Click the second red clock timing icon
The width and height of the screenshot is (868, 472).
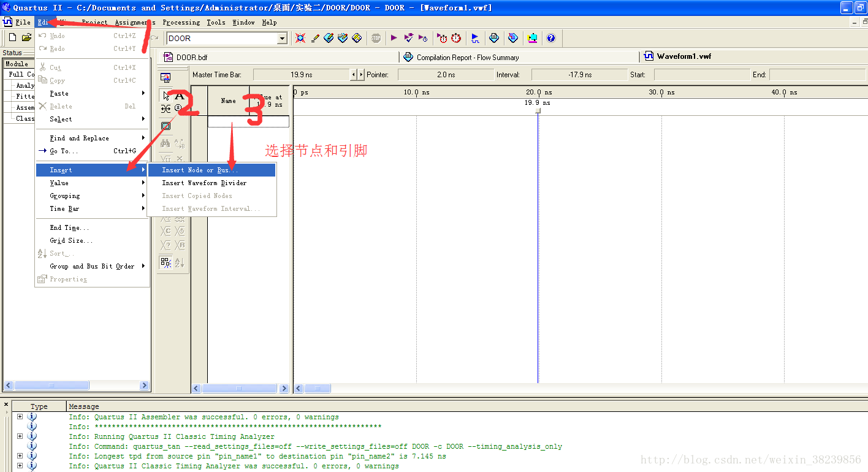click(x=456, y=38)
